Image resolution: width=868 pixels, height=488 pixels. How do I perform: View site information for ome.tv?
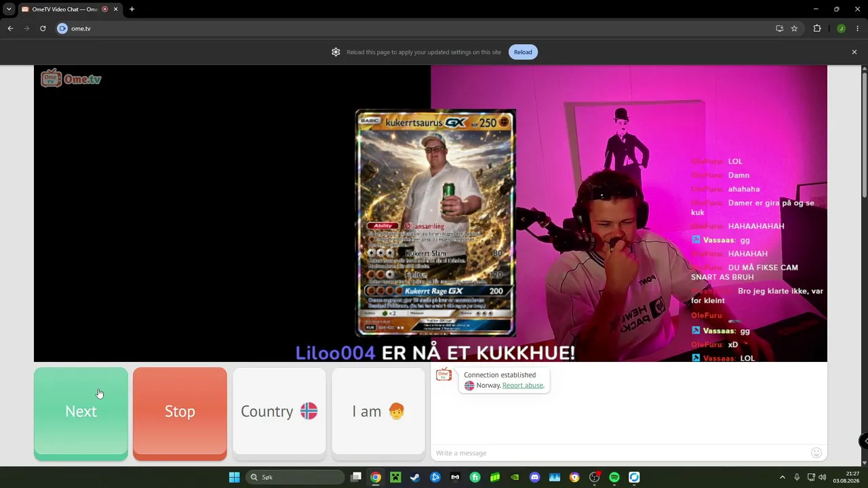62,28
